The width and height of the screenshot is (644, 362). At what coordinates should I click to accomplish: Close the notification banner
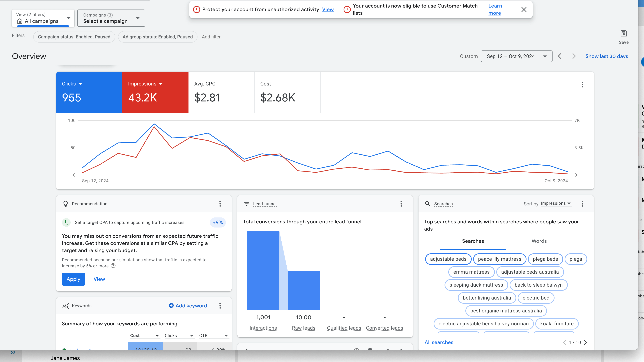click(x=524, y=10)
